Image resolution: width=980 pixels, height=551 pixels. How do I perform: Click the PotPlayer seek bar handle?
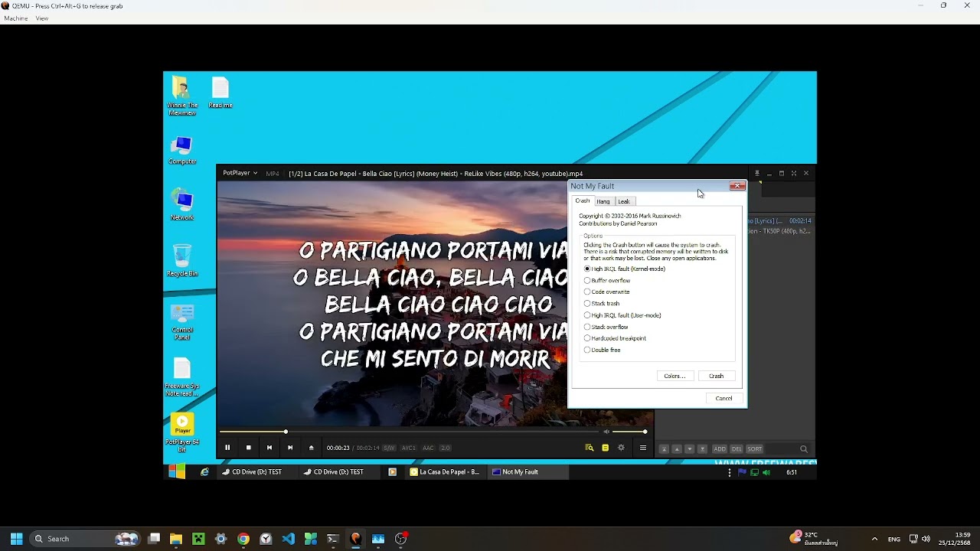click(286, 432)
